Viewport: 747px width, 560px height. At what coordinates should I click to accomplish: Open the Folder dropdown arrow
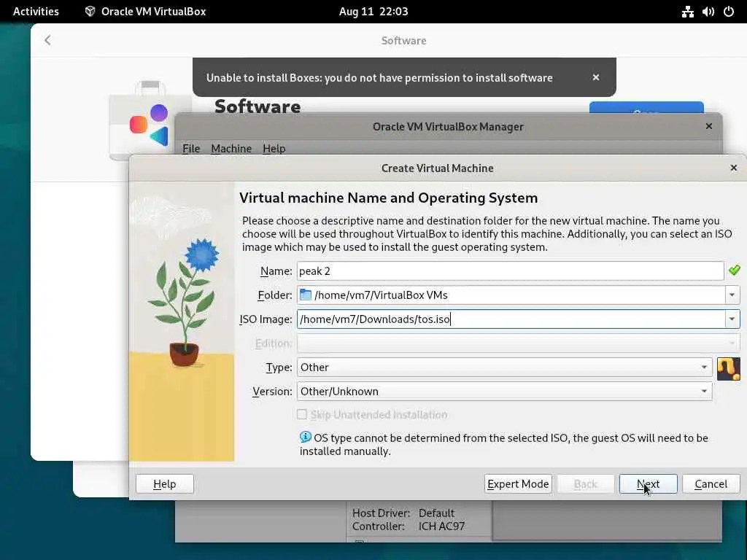(x=732, y=295)
